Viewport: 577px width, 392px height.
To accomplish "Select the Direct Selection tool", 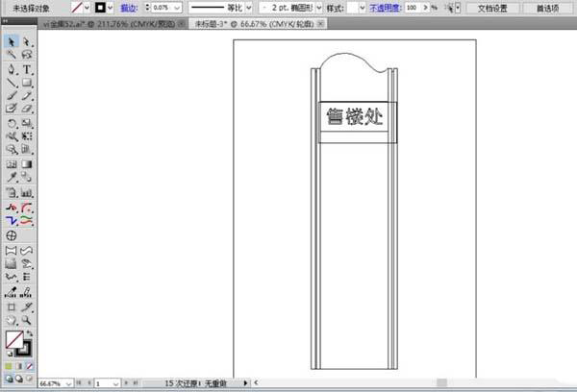I will coord(27,41).
